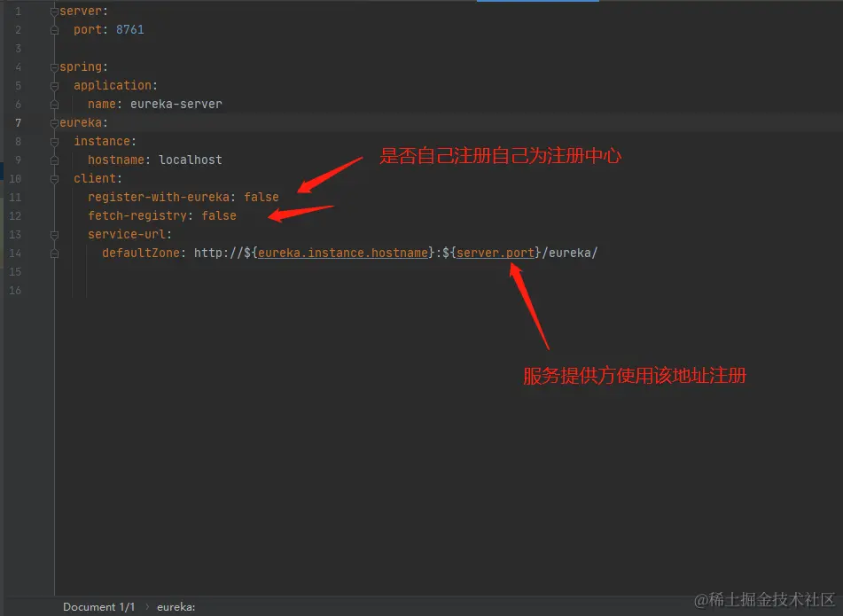
Task: Follow the eureka.instance.hostname property reference
Action: point(343,253)
